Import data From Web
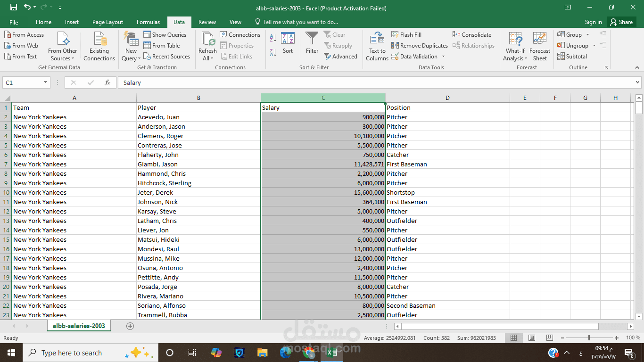Image resolution: width=644 pixels, height=362 pixels. 21,46
